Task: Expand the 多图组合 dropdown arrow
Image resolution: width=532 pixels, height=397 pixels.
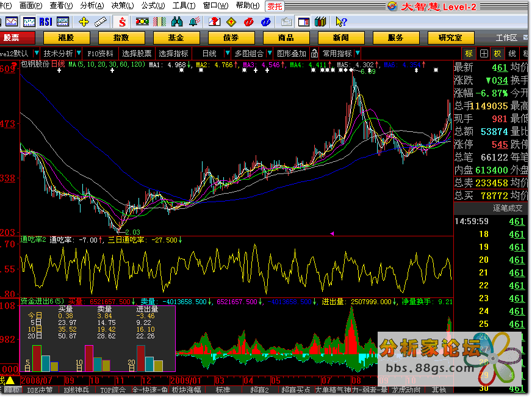Action: [270, 53]
